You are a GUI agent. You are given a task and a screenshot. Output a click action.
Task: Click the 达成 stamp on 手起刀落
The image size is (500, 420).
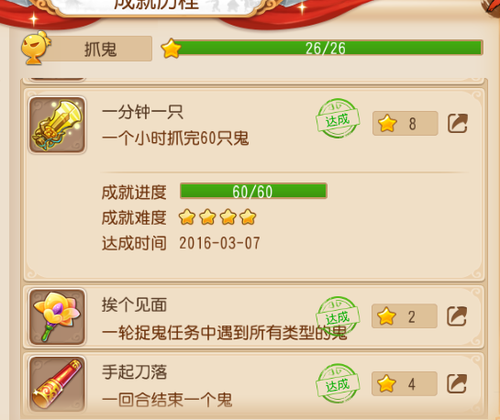(x=338, y=384)
